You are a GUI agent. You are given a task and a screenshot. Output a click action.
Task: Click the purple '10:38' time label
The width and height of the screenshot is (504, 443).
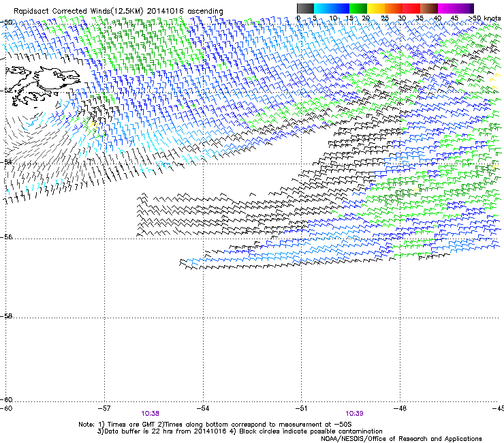150,414
